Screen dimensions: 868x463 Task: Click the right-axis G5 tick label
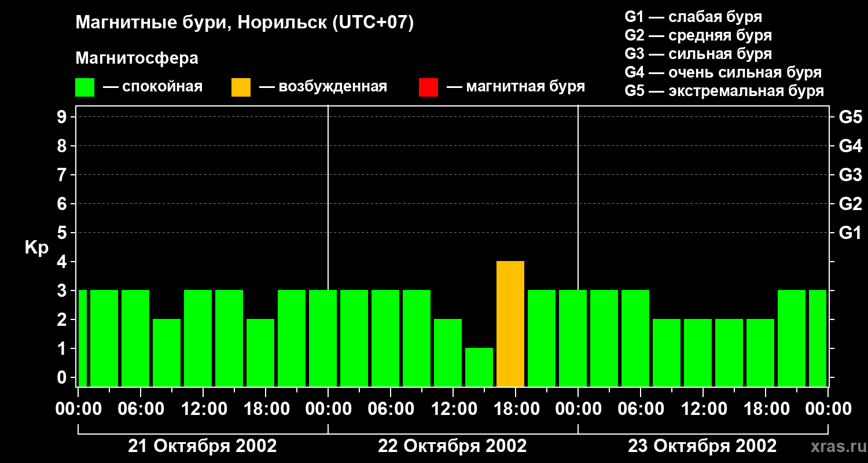click(850, 117)
